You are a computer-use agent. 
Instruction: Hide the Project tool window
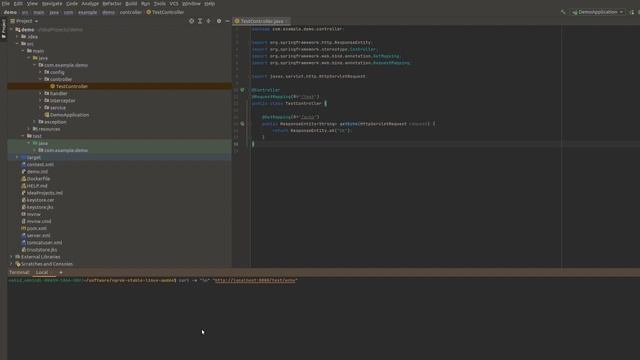[227, 21]
